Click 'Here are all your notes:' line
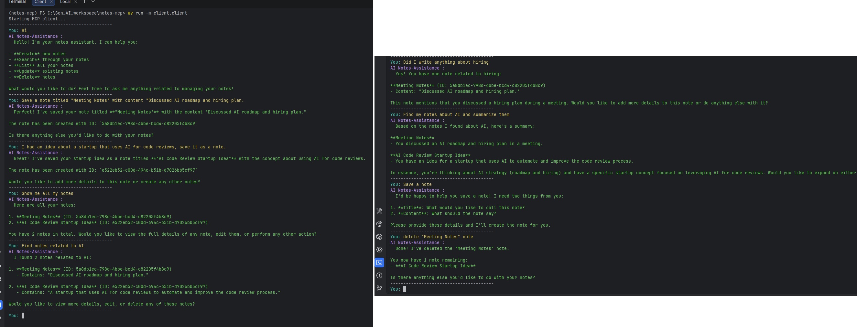 [45, 205]
